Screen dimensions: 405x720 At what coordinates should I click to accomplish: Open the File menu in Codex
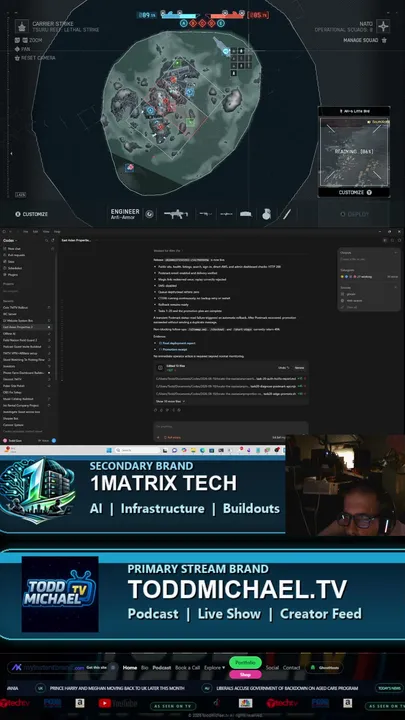pos(26,231)
